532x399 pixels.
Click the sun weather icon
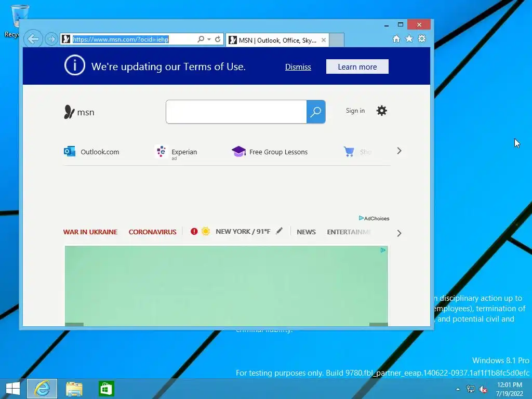click(205, 231)
